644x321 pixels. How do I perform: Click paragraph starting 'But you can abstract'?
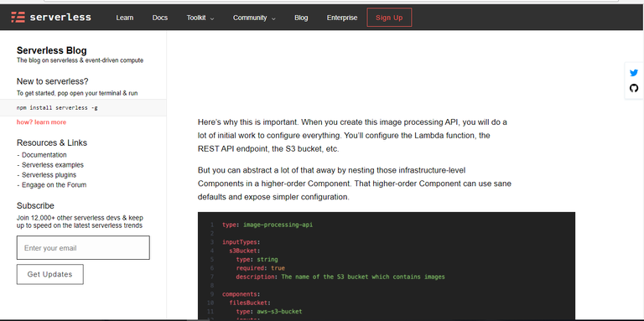coord(355,183)
